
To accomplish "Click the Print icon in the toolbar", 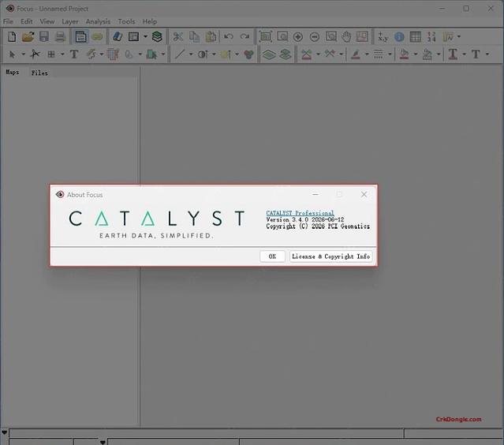I will pos(60,36).
